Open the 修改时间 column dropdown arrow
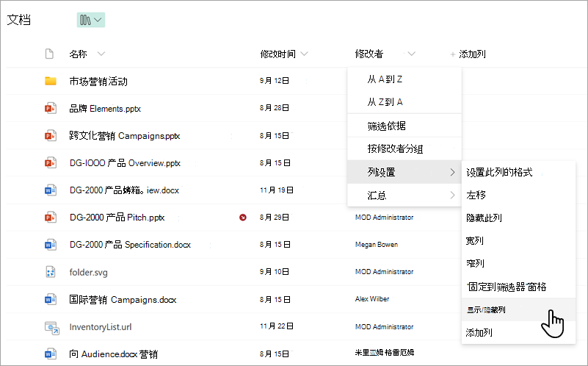This screenshot has width=588, height=366. pyautogui.click(x=304, y=54)
